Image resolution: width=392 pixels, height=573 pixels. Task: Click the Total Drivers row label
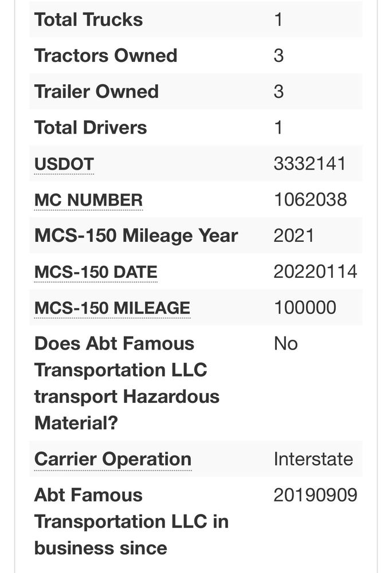[x=91, y=128]
